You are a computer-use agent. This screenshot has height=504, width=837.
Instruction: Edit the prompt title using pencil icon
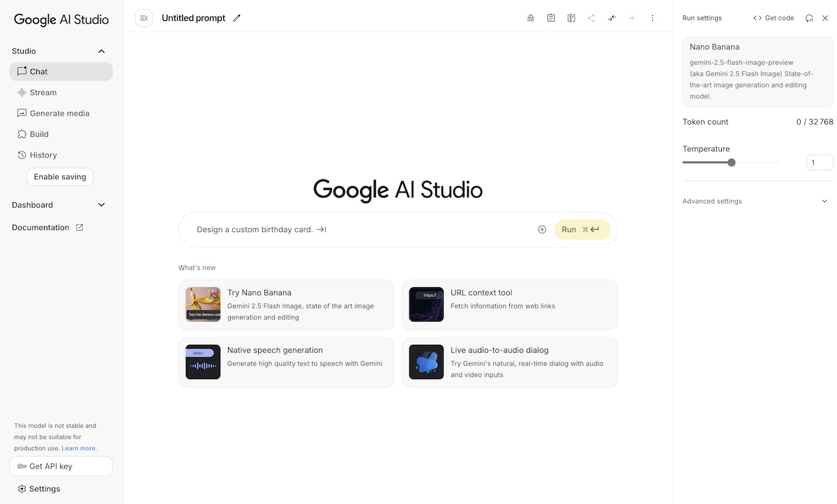(236, 17)
